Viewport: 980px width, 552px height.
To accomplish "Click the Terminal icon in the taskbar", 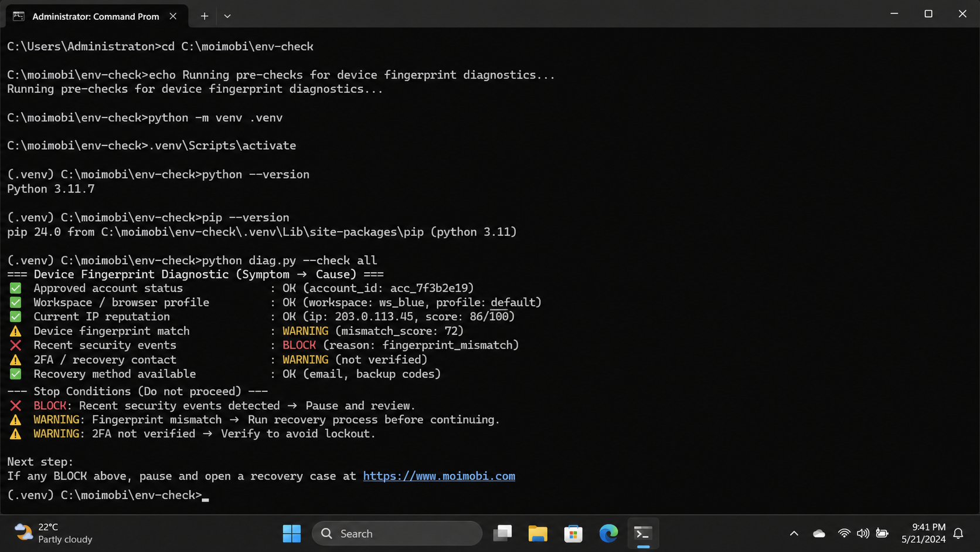I will tap(643, 533).
